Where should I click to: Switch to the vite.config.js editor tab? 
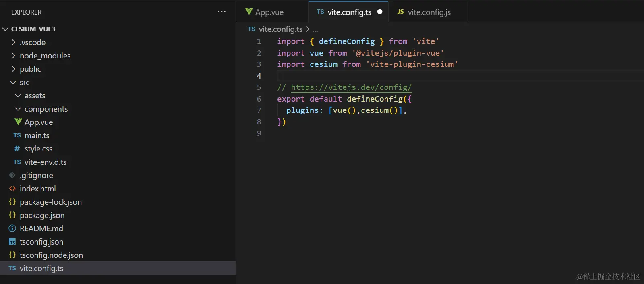(x=428, y=12)
